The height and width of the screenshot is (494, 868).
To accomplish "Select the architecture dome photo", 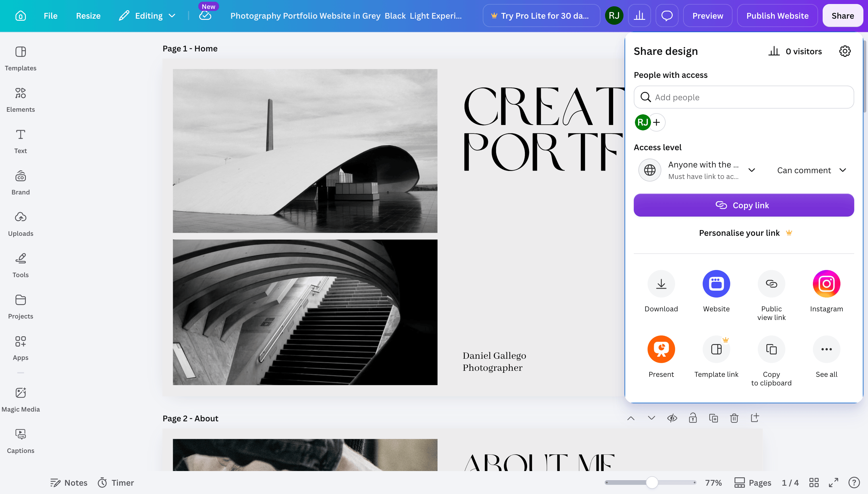I will coord(305,151).
